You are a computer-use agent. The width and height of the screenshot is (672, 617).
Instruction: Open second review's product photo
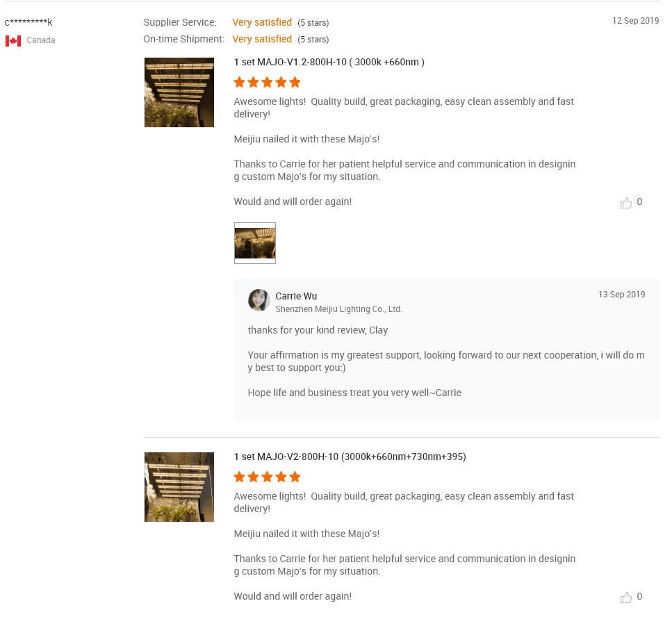pos(179,487)
